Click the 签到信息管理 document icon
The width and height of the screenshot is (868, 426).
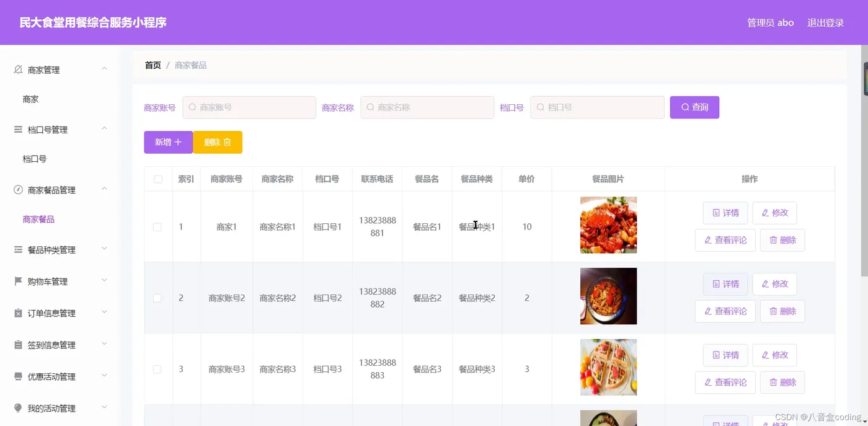point(18,345)
